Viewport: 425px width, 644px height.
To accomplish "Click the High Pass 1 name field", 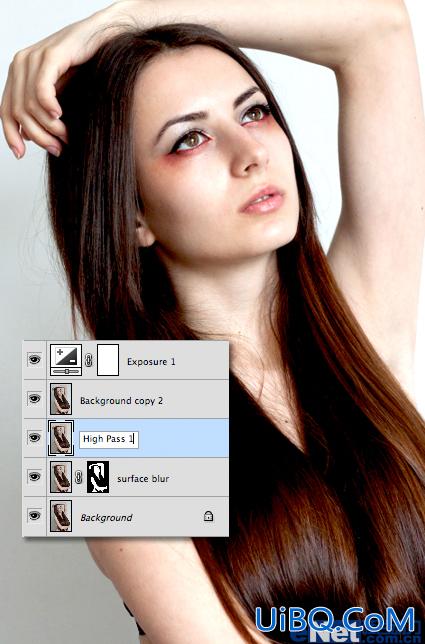I will click(109, 439).
